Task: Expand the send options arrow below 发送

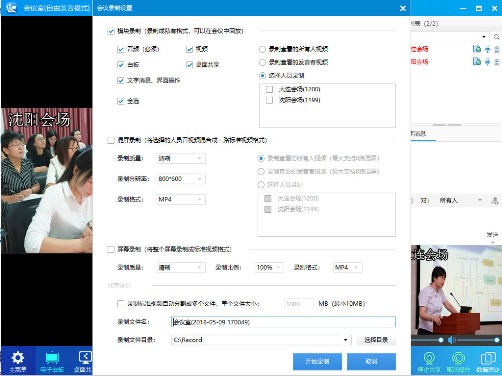Action: [x=492, y=242]
